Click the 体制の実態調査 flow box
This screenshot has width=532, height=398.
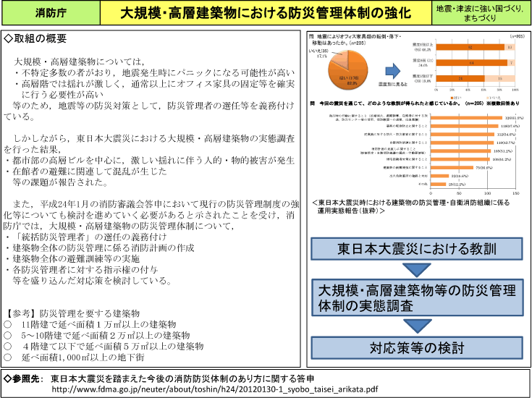click(x=417, y=297)
